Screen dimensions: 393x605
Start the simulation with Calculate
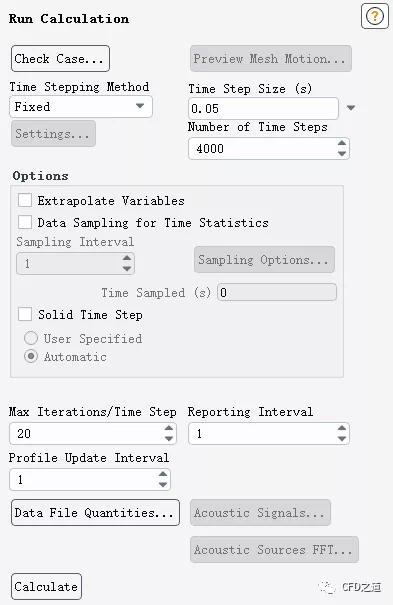click(46, 586)
